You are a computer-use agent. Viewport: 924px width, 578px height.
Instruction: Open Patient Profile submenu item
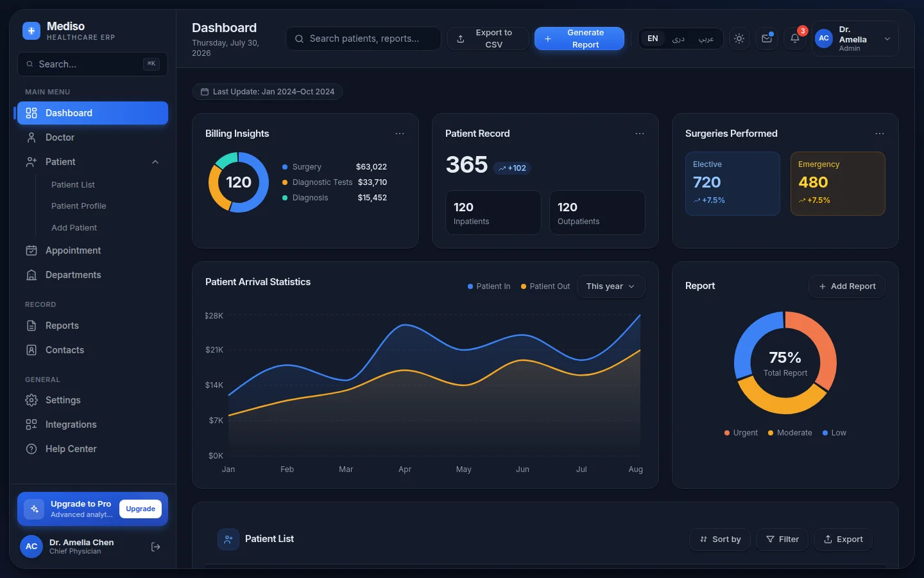pos(79,206)
